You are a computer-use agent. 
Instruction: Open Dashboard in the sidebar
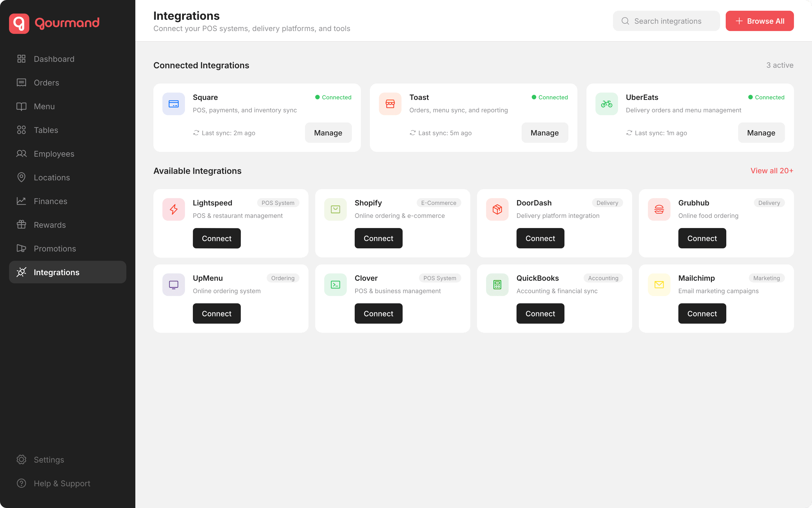pos(67,59)
